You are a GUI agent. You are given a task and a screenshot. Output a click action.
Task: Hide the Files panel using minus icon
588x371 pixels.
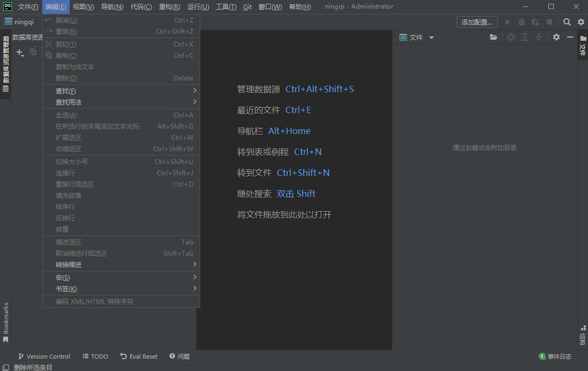[x=570, y=37]
